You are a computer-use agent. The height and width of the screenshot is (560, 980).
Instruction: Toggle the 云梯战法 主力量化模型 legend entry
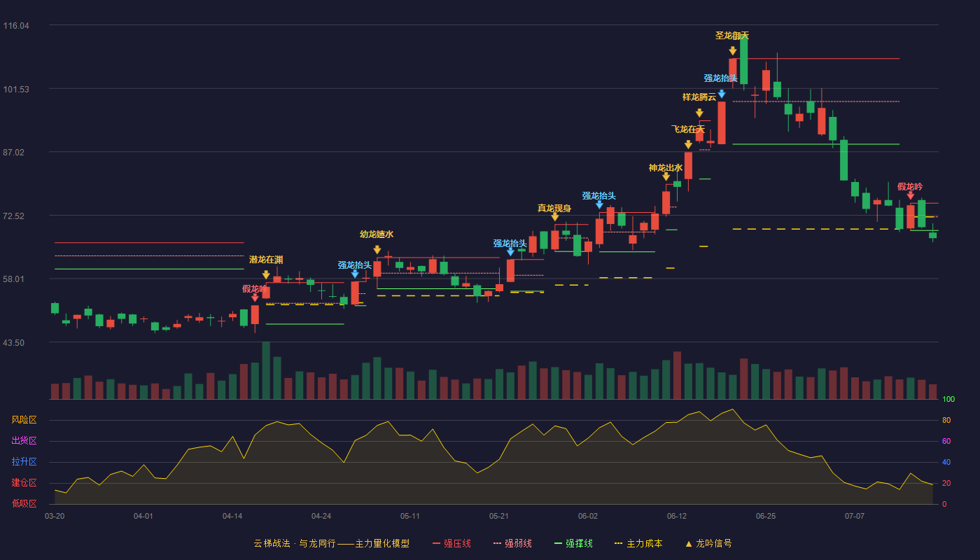(x=332, y=543)
